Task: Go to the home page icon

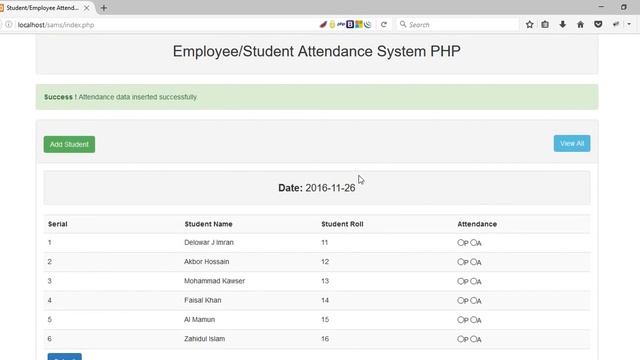Action: (580, 24)
